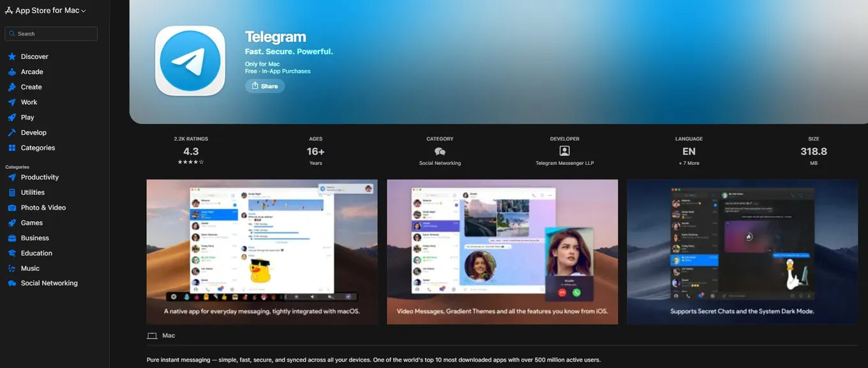Click the Productivity category icon

click(11, 178)
